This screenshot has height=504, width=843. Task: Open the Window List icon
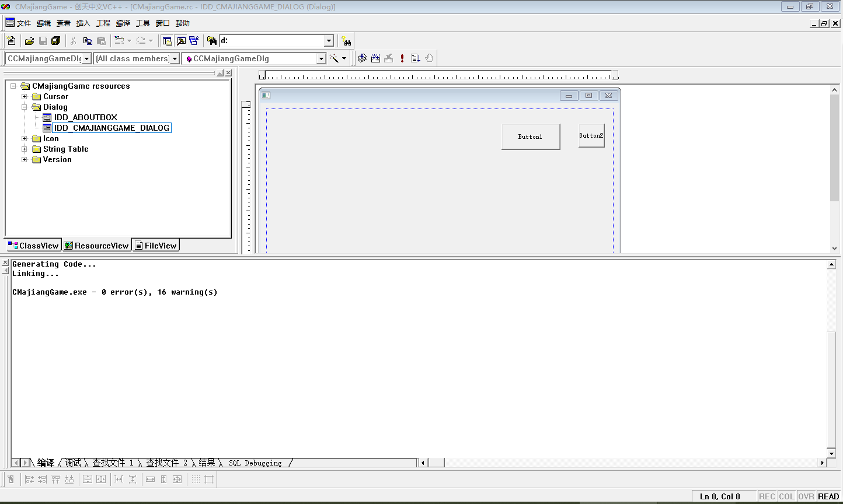193,41
